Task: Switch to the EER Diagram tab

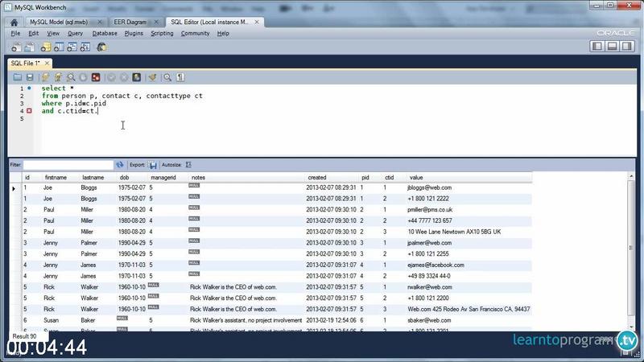Action: [130, 23]
